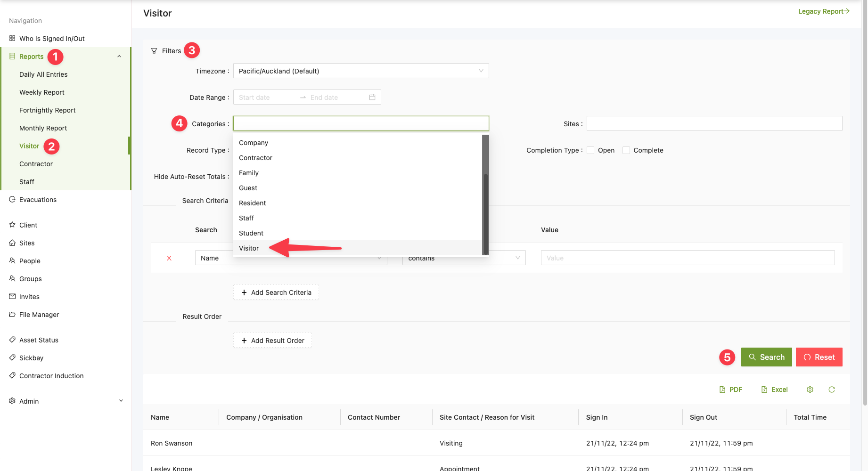Export results using the PDF icon
The height and width of the screenshot is (471, 868).
(730, 390)
